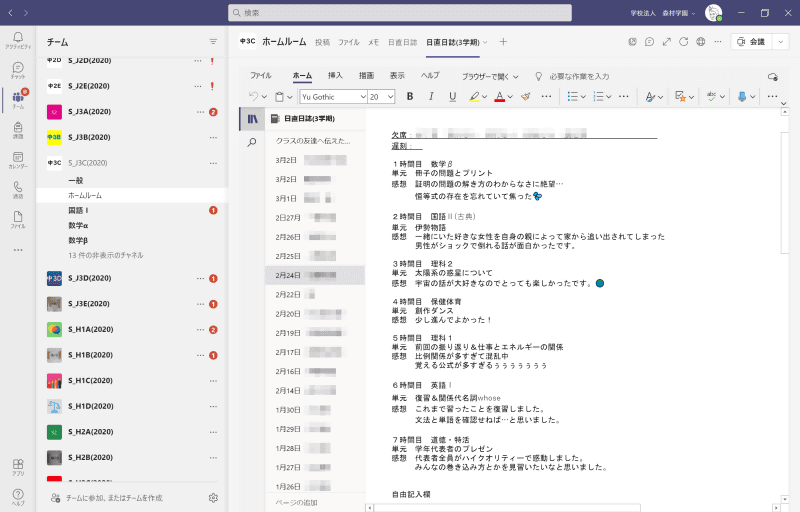The width and height of the screenshot is (800, 512).
Task: Click ページの追加 to add a page
Action: click(296, 502)
